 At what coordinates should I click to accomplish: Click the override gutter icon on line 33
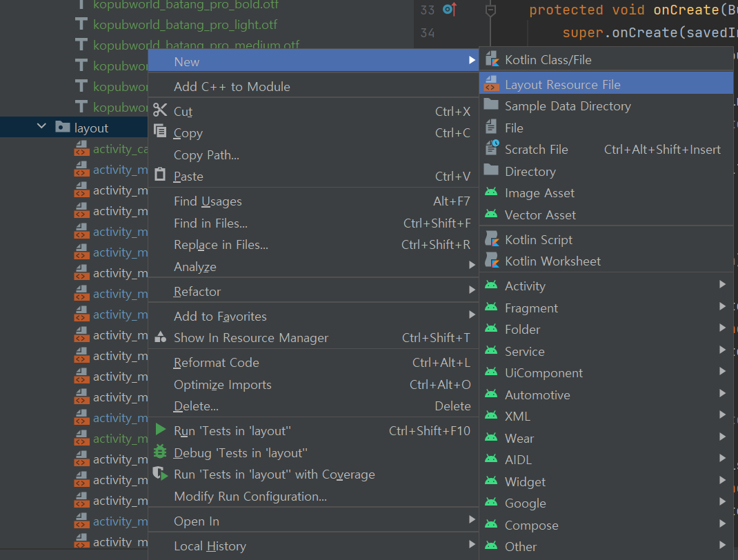click(x=450, y=9)
